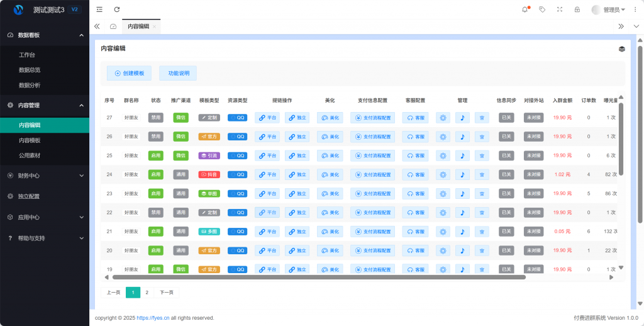This screenshot has width=644, height=326.
Task: Click the 创建模板 button
Action: 129,74
